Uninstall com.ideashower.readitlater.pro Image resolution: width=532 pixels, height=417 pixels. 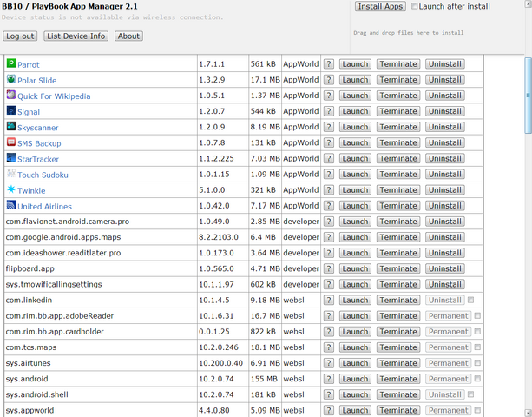(x=445, y=253)
